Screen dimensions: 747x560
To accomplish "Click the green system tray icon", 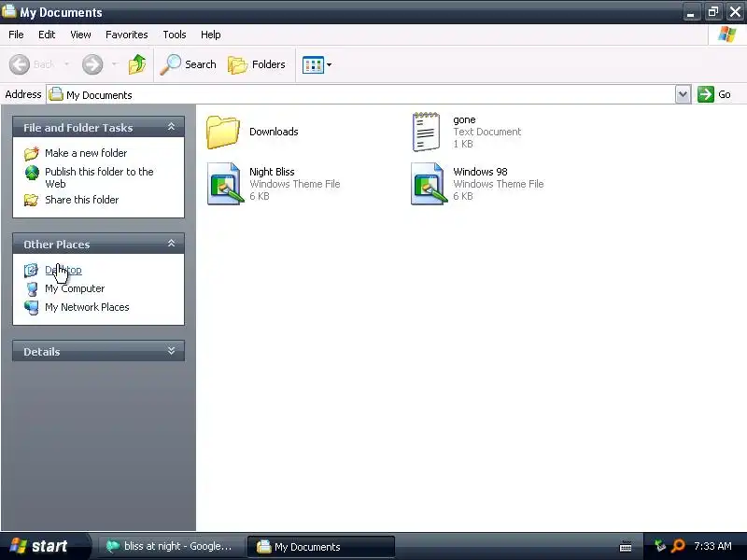I will (660, 546).
